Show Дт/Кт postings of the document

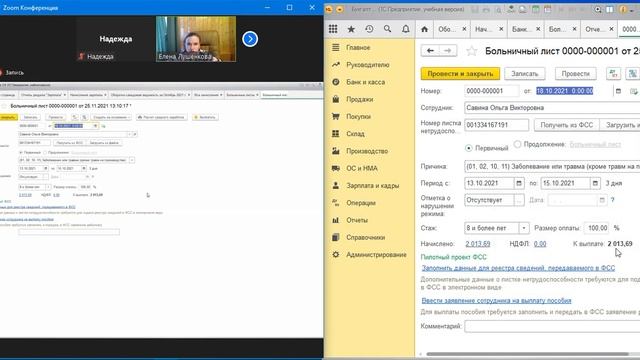tap(613, 73)
